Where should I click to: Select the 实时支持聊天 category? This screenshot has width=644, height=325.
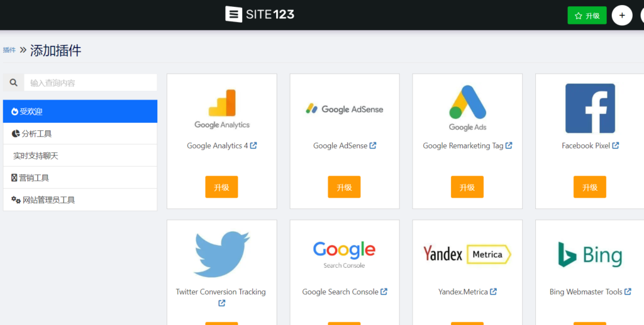coord(80,156)
